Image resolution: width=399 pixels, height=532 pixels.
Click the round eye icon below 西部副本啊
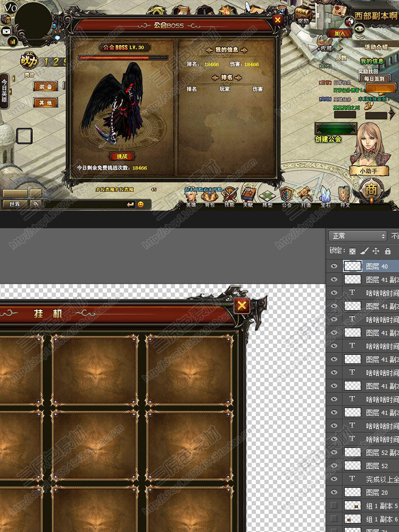pyautogui.click(x=359, y=29)
